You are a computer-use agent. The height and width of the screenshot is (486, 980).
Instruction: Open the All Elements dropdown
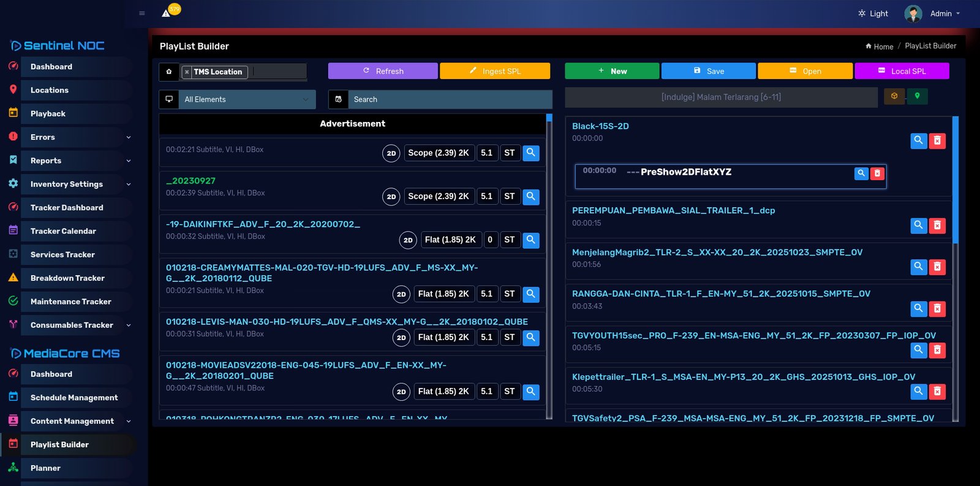(247, 99)
